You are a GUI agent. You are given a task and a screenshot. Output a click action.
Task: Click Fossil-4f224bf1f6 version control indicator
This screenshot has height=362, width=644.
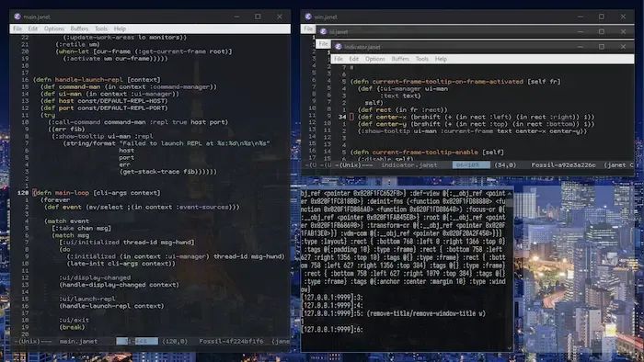point(231,341)
